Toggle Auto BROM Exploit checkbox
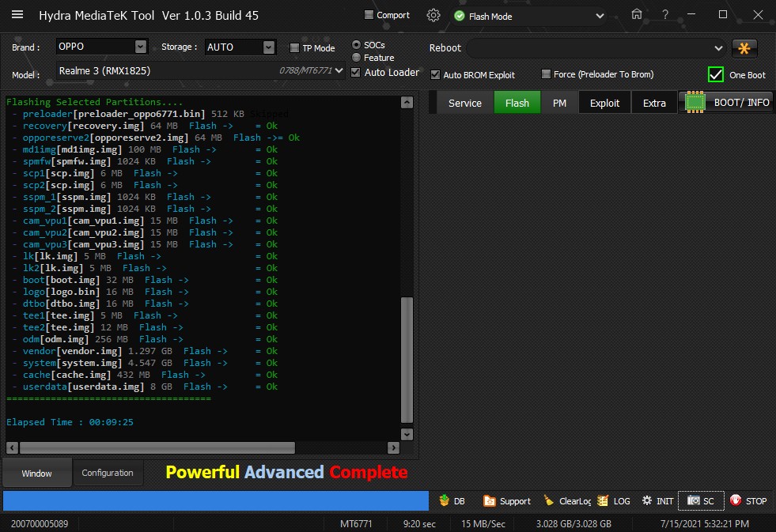776x532 pixels. point(435,74)
